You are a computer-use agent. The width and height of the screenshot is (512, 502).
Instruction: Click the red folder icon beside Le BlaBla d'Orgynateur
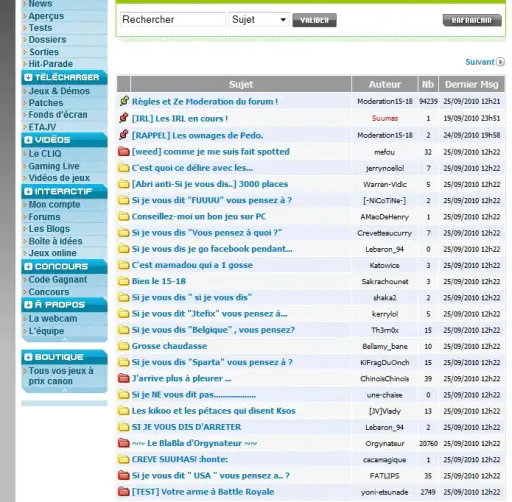(124, 443)
